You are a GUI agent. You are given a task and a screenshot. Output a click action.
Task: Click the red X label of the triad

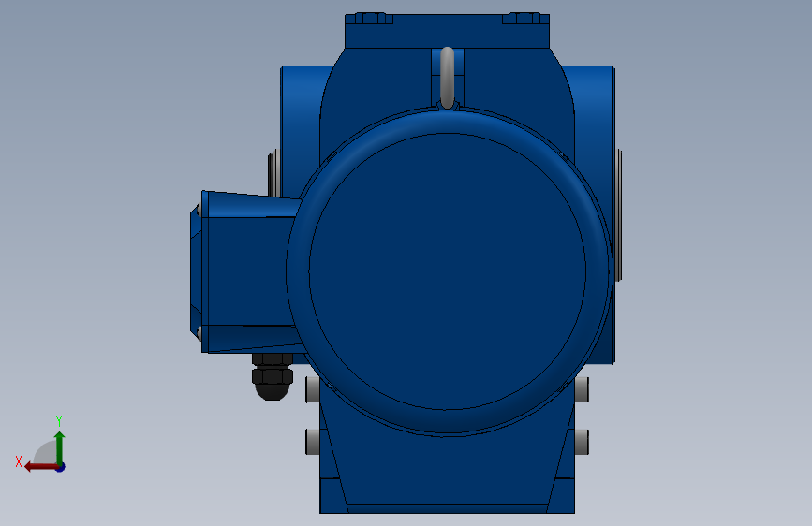[x=19, y=461]
